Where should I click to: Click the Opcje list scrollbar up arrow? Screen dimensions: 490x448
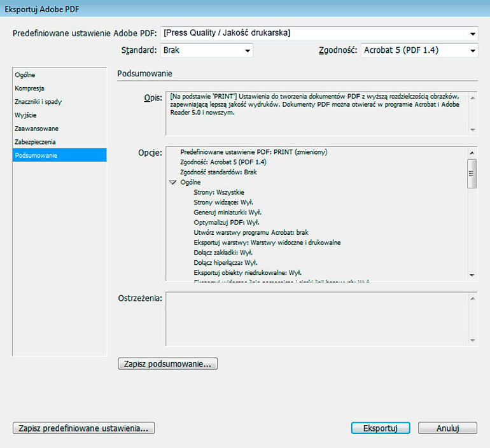click(x=472, y=153)
